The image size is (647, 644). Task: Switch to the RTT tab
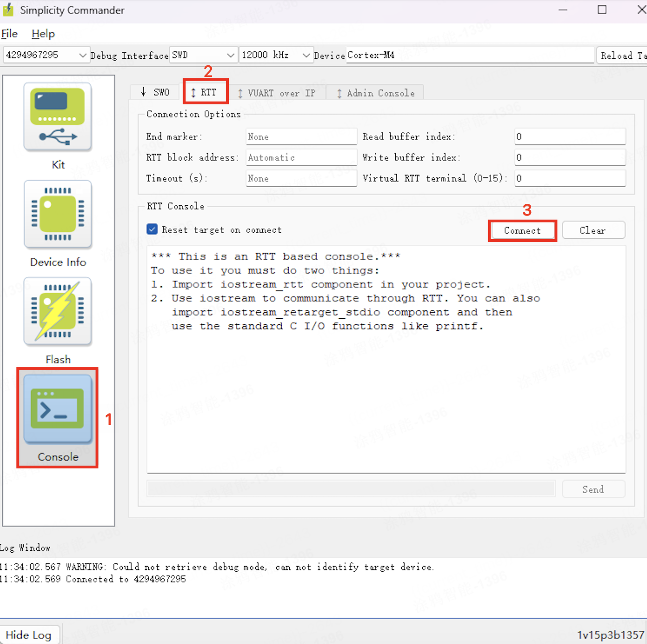coord(204,92)
